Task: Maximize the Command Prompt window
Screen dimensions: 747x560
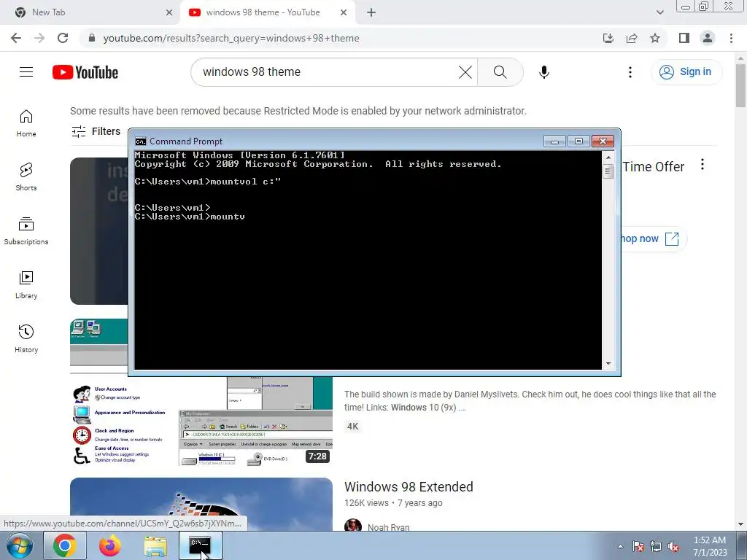Action: (578, 141)
